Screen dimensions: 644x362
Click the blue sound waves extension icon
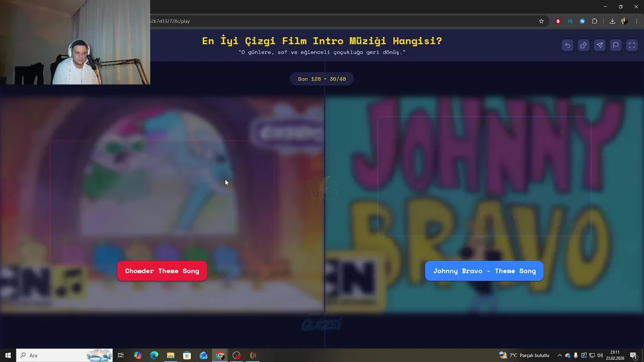click(x=570, y=21)
